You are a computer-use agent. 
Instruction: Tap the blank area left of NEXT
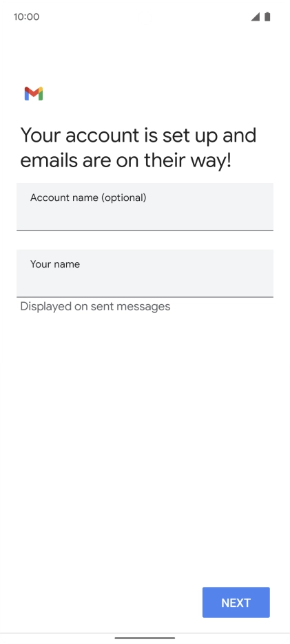coord(101,603)
